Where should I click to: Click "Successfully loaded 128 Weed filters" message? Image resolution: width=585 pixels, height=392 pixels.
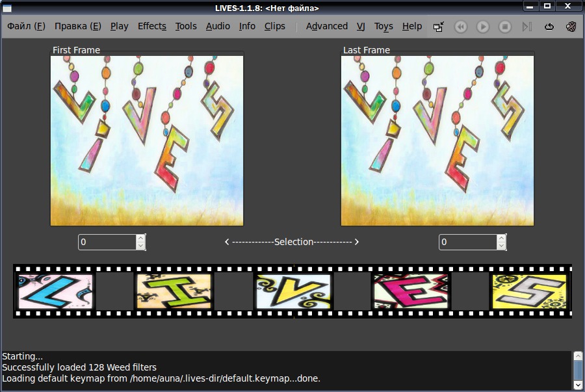(79, 367)
